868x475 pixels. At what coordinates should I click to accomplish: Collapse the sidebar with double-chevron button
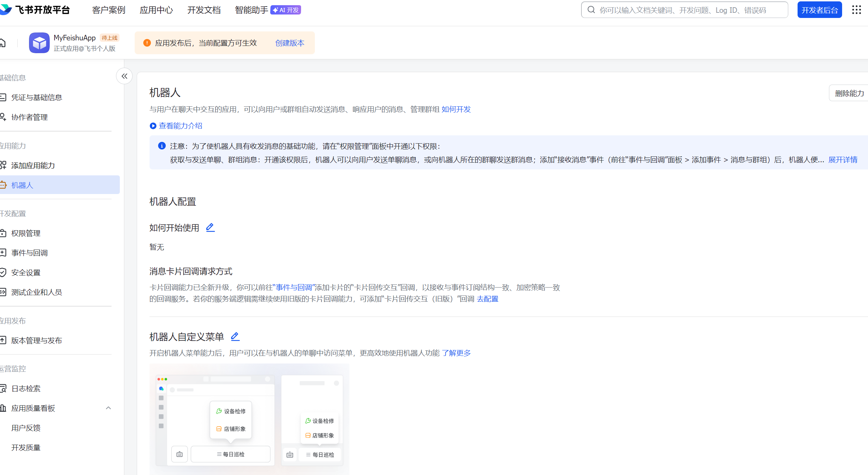[124, 76]
